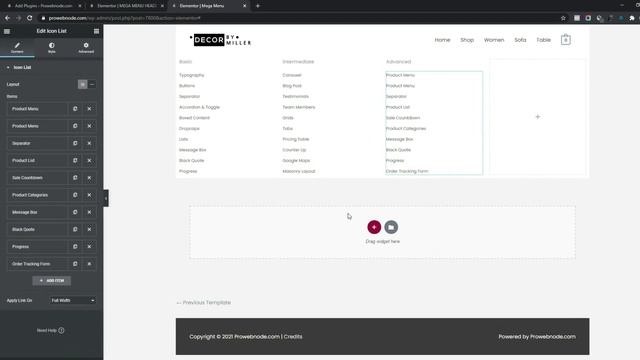The image size is (640, 360).
Task: Delete the Separator list item
Action: tap(89, 143)
